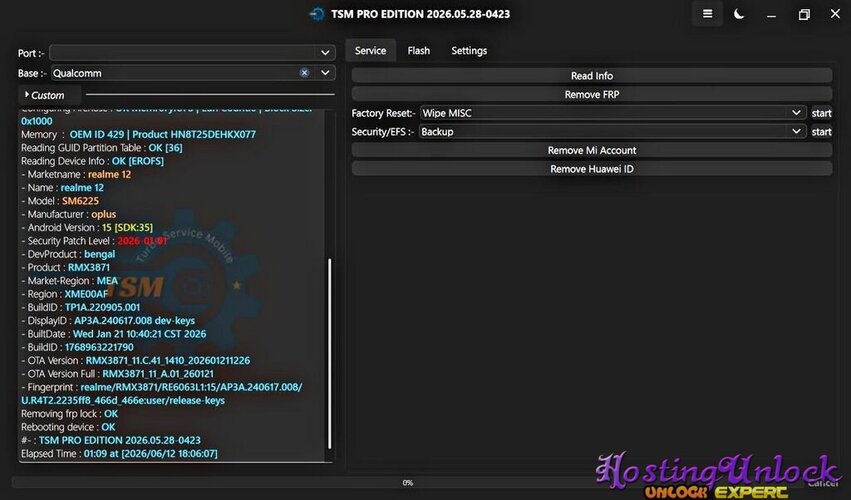Select Market-Region MEA log line
The width and height of the screenshot is (851, 500).
(69, 281)
